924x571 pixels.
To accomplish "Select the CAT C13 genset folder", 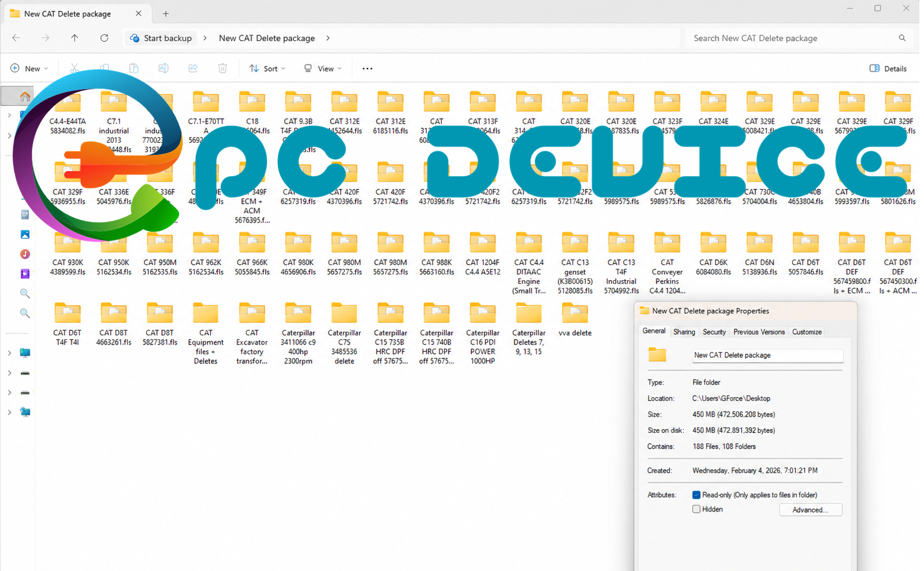I will click(575, 263).
